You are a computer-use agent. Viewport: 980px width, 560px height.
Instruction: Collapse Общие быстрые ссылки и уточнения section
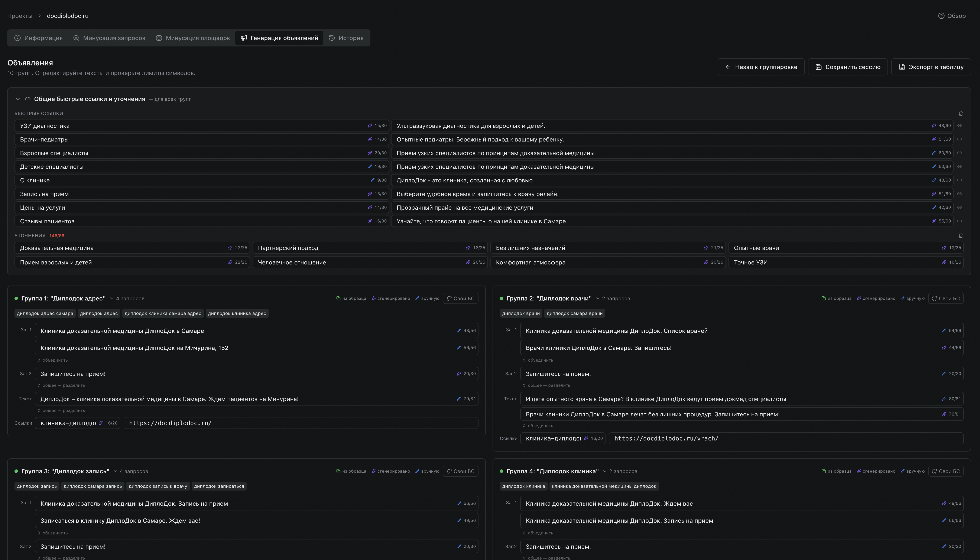click(18, 99)
